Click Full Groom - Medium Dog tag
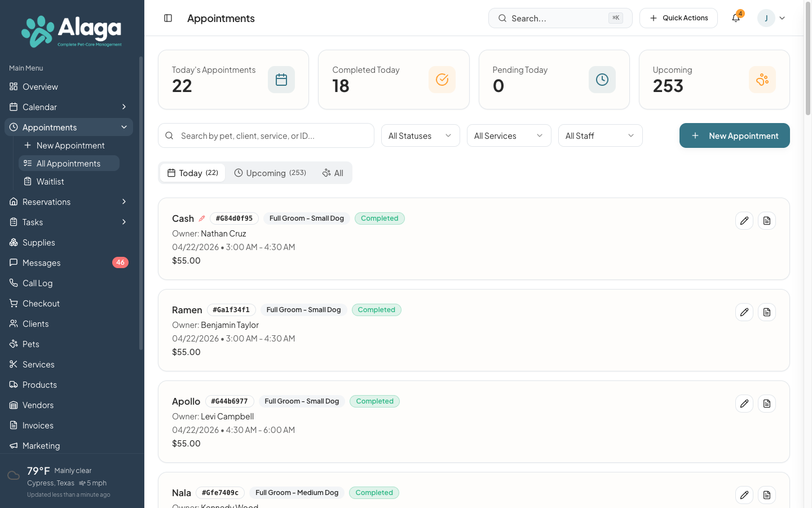The height and width of the screenshot is (508, 812). [x=297, y=493]
